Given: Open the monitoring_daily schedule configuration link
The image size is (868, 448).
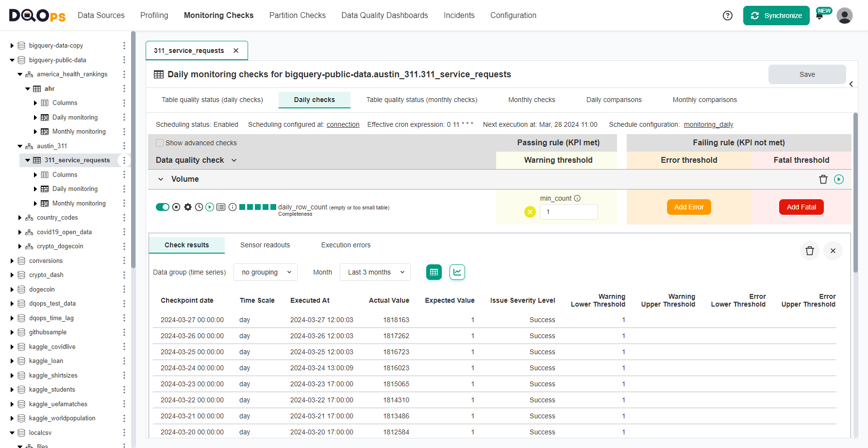Looking at the screenshot, I should (708, 124).
